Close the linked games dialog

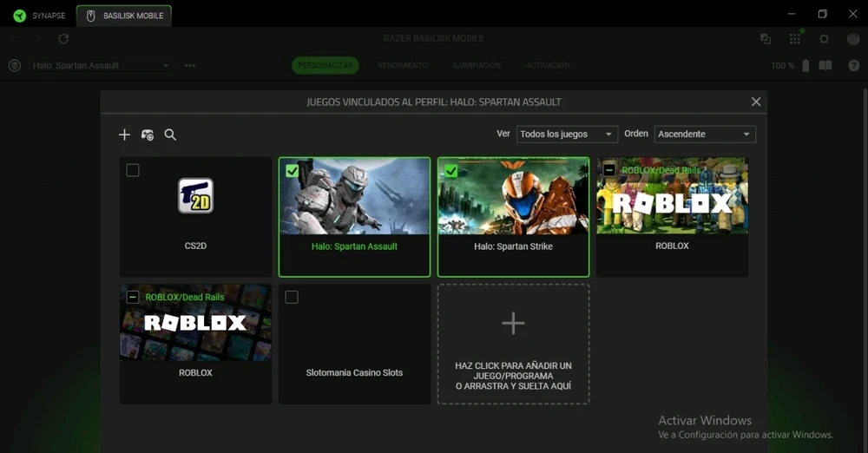(x=755, y=102)
